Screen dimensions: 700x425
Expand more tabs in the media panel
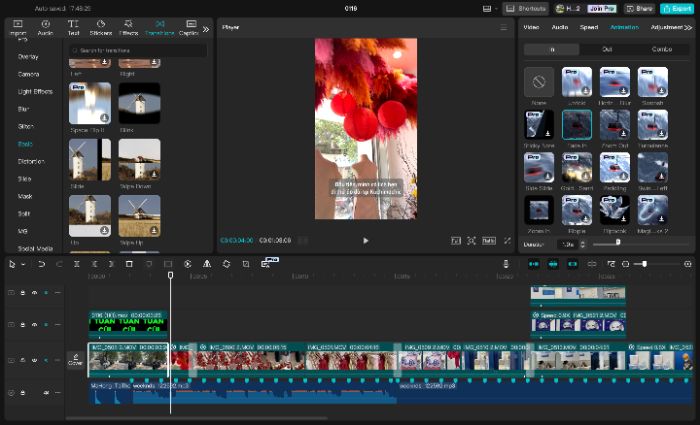(206, 29)
